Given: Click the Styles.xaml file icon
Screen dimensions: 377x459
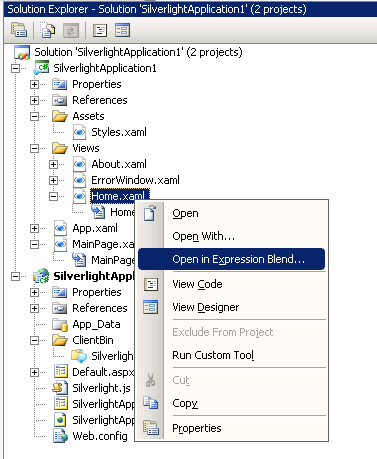Looking at the screenshot, I should click(x=79, y=132).
